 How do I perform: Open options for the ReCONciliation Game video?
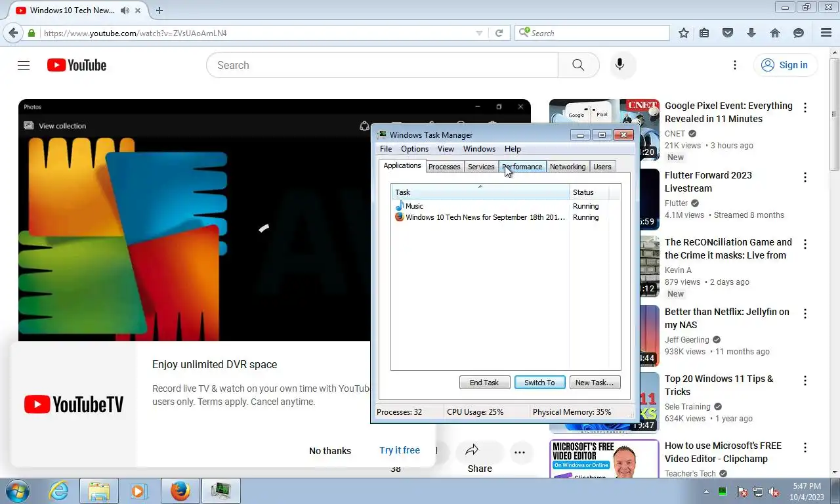(x=805, y=244)
